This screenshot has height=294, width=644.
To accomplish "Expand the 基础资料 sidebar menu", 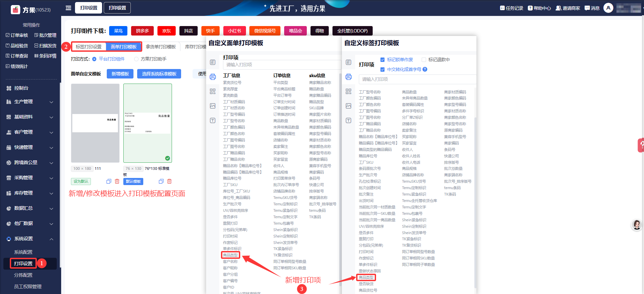I will pos(30,117).
